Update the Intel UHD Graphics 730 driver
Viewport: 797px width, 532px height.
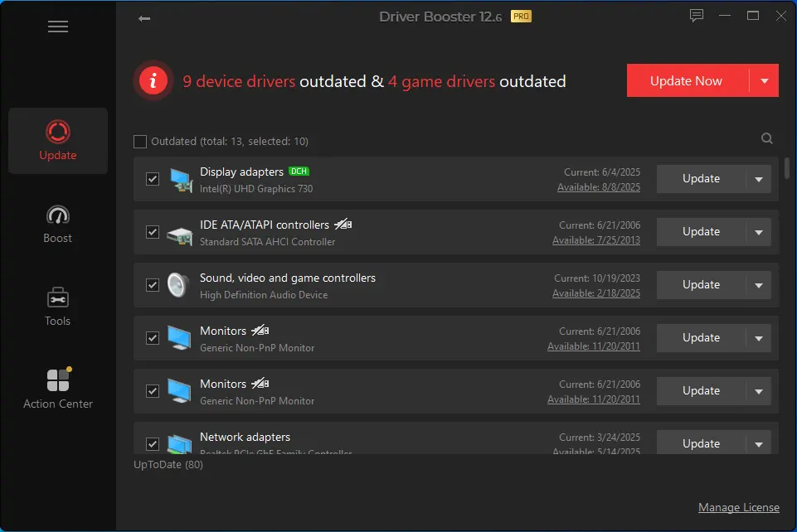[x=701, y=179]
